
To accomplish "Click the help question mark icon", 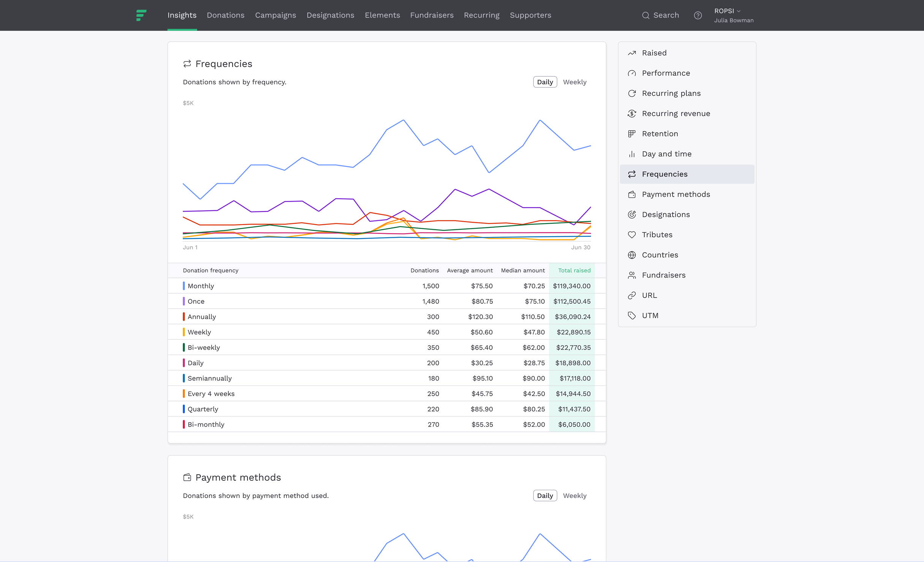I will point(698,15).
